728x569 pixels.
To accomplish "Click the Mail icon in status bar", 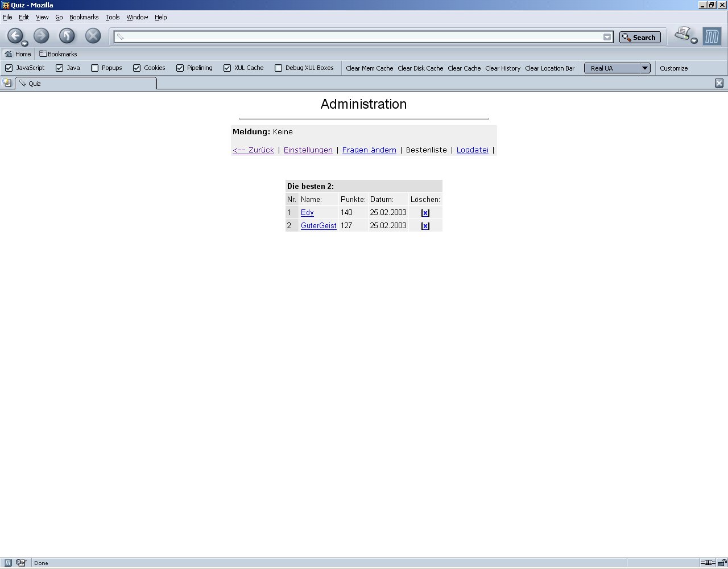I will pos(21,563).
